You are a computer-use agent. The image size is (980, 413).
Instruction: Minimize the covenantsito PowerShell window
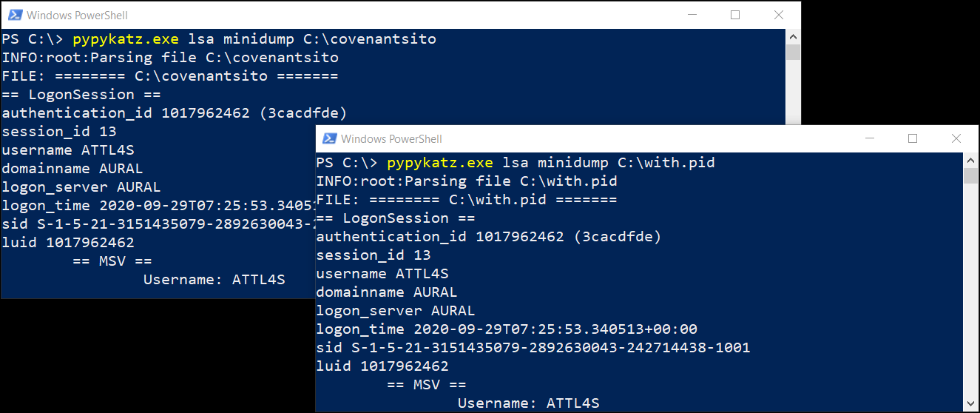pyautogui.click(x=691, y=15)
